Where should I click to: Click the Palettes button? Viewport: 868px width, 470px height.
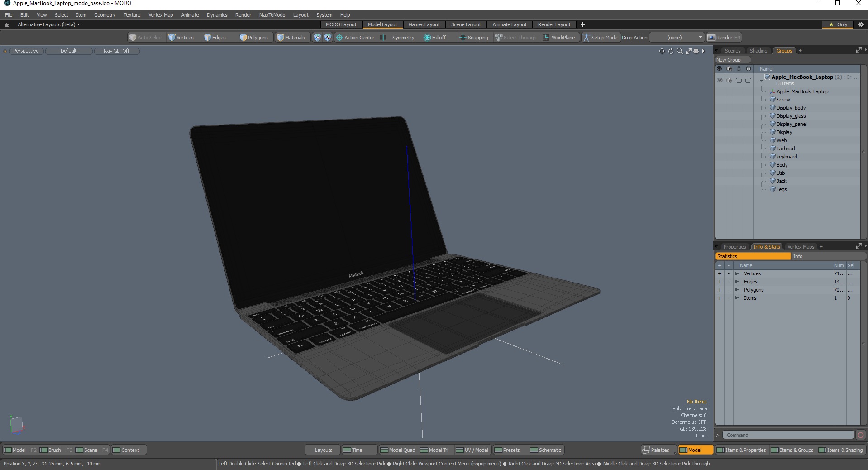click(658, 450)
